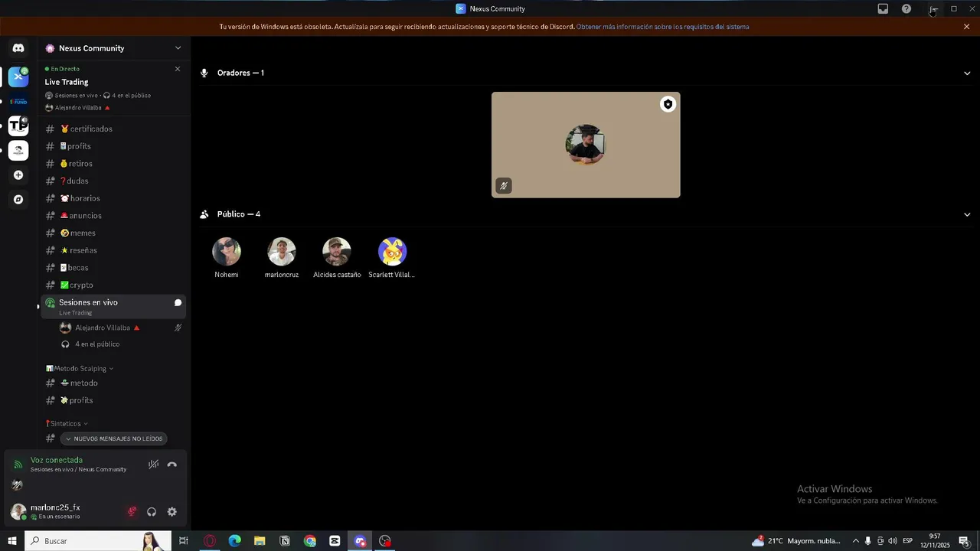
Task: Open the TP server icon
Action: 18,126
